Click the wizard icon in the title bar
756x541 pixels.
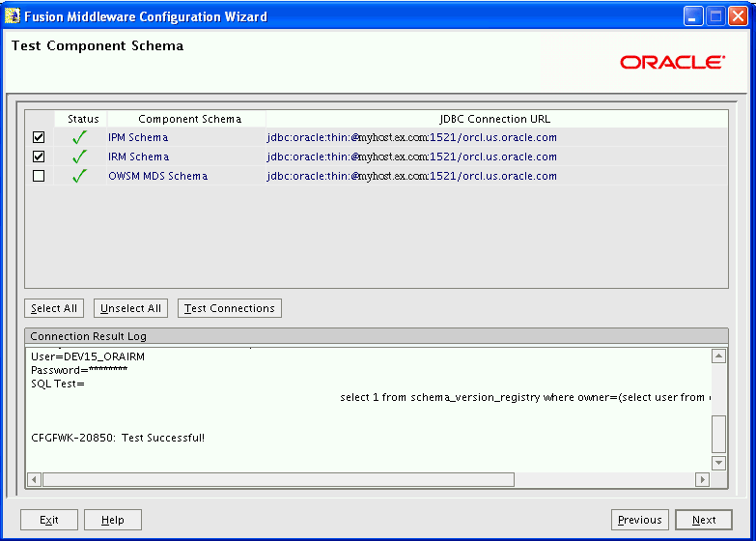click(13, 15)
